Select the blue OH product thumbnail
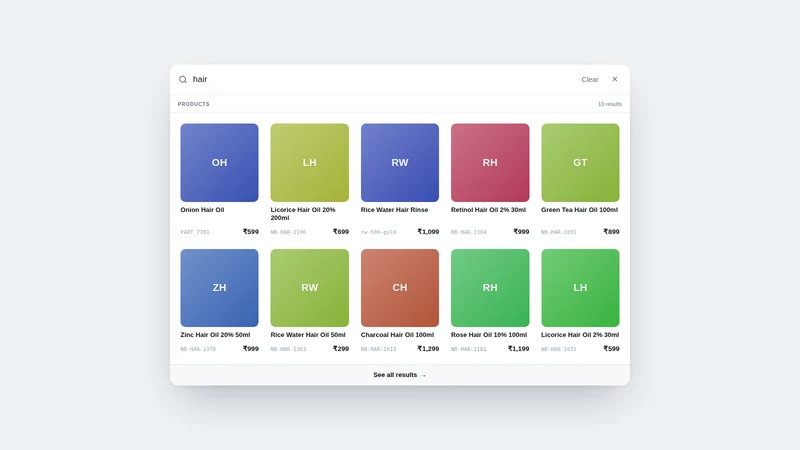This screenshot has width=800, height=450. [219, 163]
